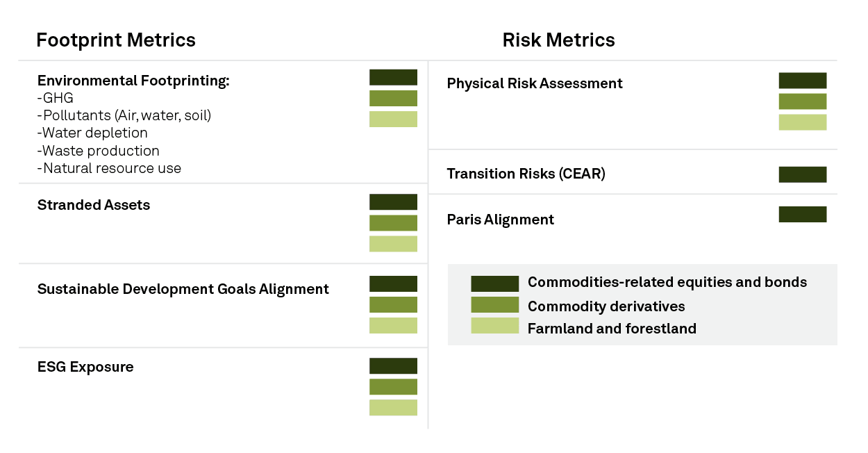Click legend swatch for Commodities-related equities and bonds
Image resolution: width=868 pixels, height=453 pixels.
click(495, 283)
